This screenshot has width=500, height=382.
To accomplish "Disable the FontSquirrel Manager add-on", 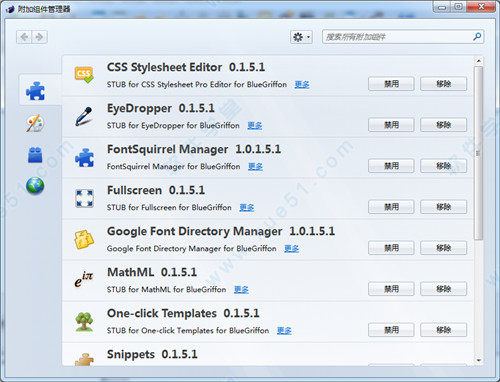I will point(391,166).
